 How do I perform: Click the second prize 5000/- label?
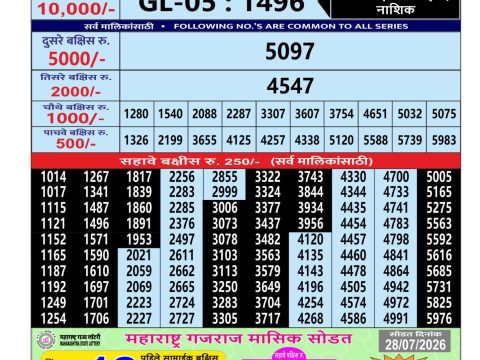[x=77, y=59]
